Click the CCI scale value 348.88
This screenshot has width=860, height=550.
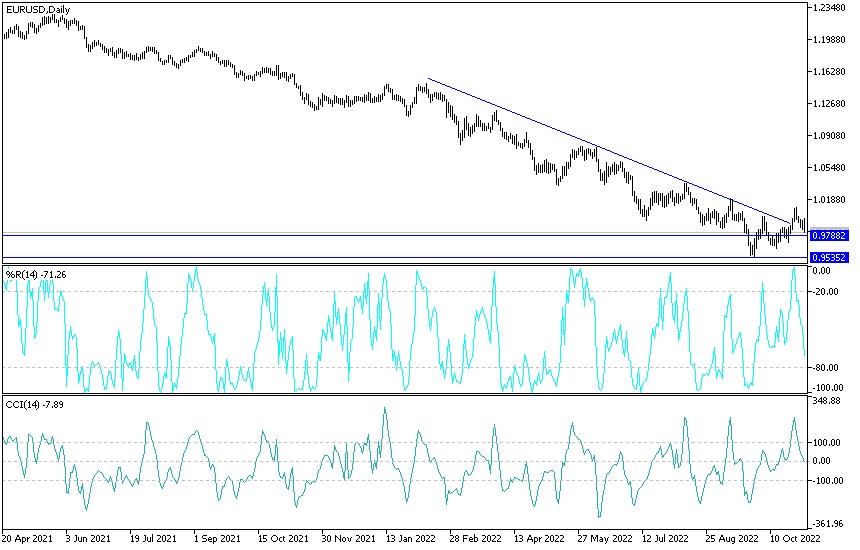827,401
